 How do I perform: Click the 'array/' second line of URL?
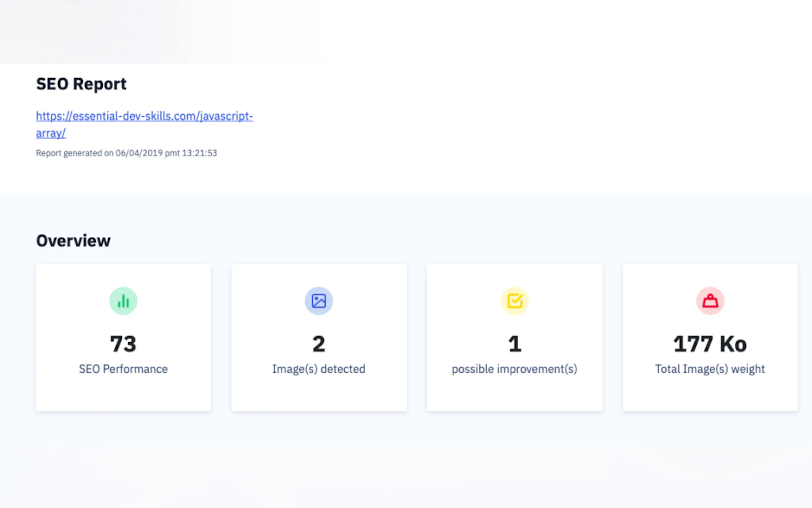pyautogui.click(x=51, y=133)
